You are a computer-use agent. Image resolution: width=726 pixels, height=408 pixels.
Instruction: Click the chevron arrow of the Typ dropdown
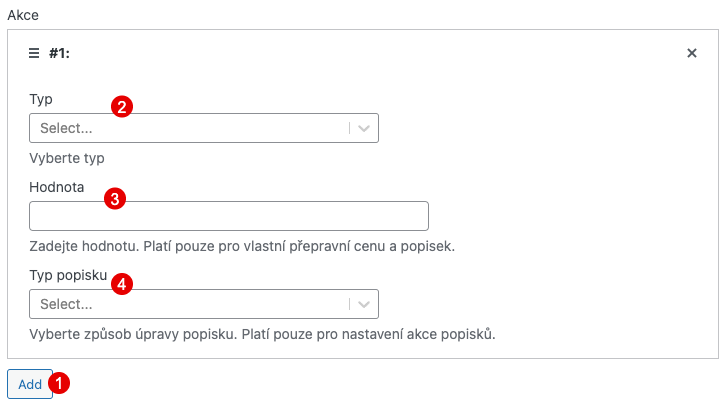coord(364,128)
